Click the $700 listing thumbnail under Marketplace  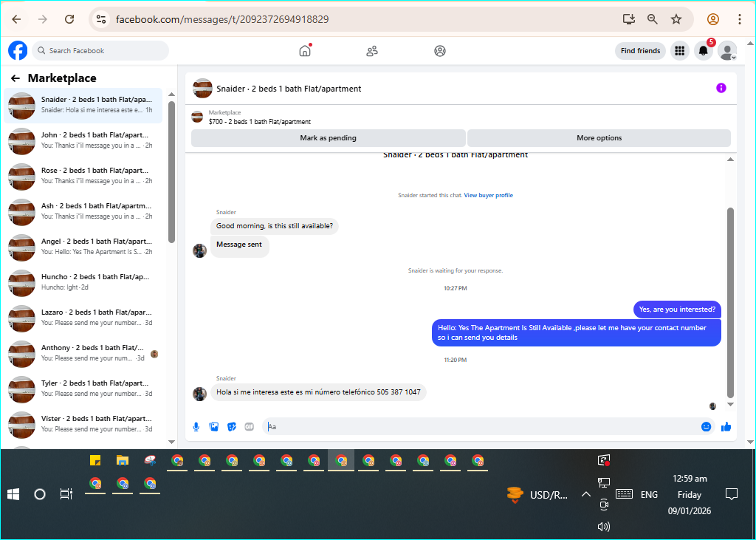tap(196, 117)
